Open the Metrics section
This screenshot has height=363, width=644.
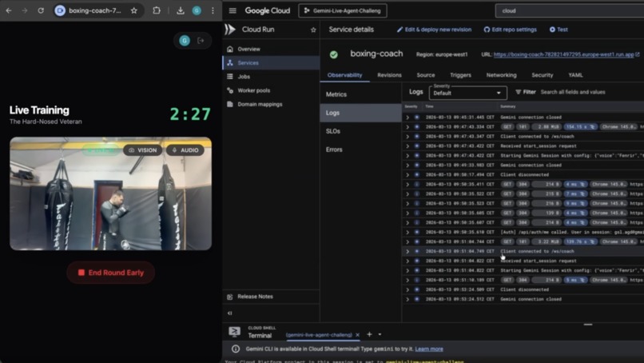point(360,94)
